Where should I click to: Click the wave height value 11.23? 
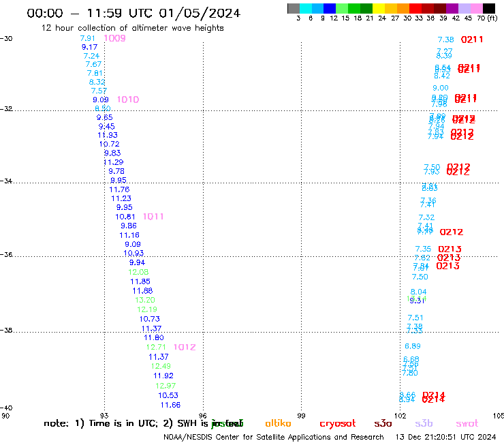tap(121, 198)
